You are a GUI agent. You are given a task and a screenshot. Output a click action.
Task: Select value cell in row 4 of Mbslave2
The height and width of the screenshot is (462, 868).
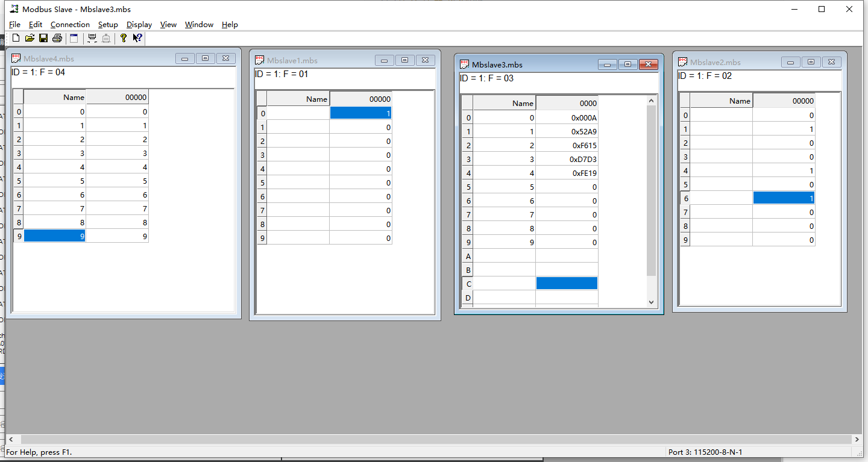(x=784, y=170)
